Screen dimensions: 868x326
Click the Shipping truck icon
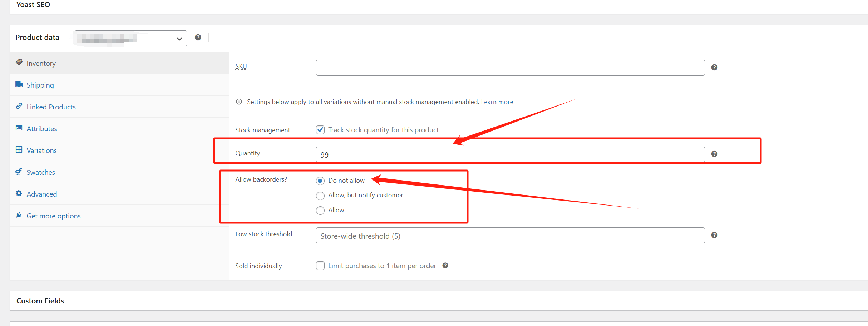19,84
